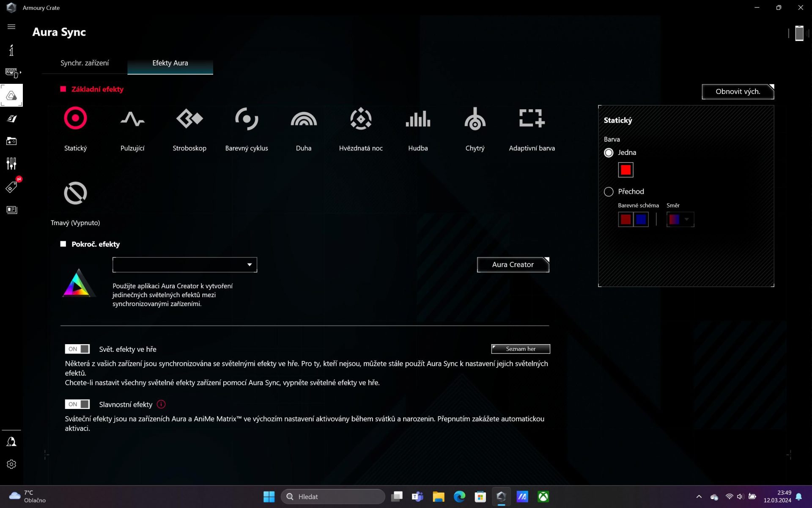Click the dark red gradient scheme swatch
The width and height of the screenshot is (812, 508).
pyautogui.click(x=625, y=219)
